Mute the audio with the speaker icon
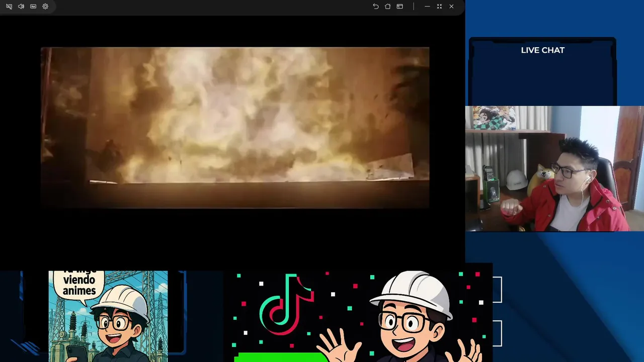The width and height of the screenshot is (644, 362). [21, 7]
